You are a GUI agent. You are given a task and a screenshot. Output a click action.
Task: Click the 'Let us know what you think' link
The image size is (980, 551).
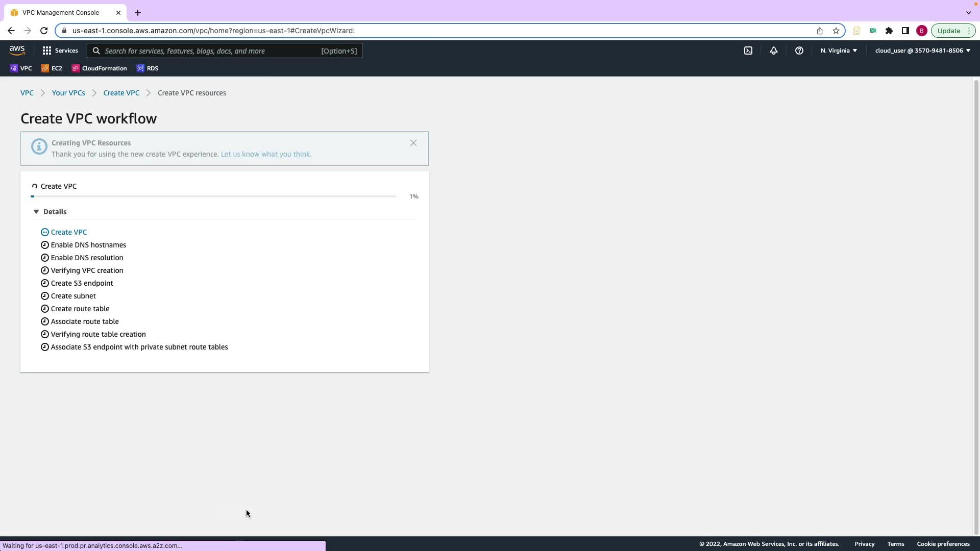(x=265, y=154)
